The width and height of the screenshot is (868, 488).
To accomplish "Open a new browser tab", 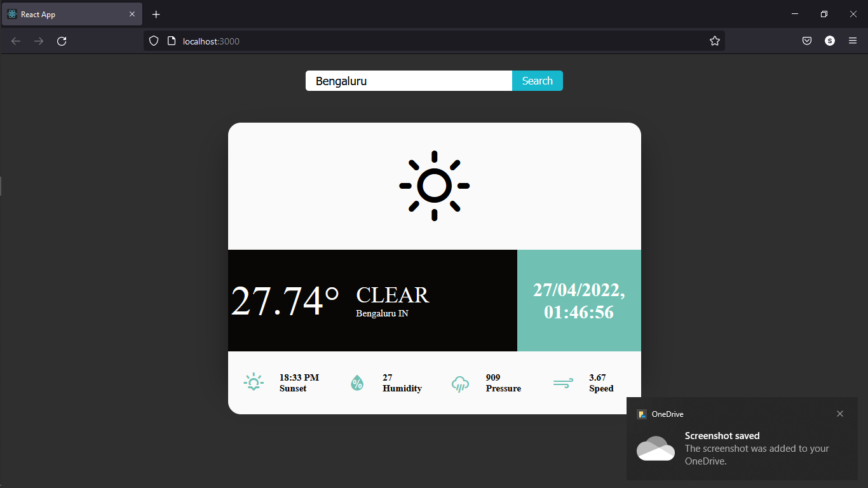I will coord(156,14).
